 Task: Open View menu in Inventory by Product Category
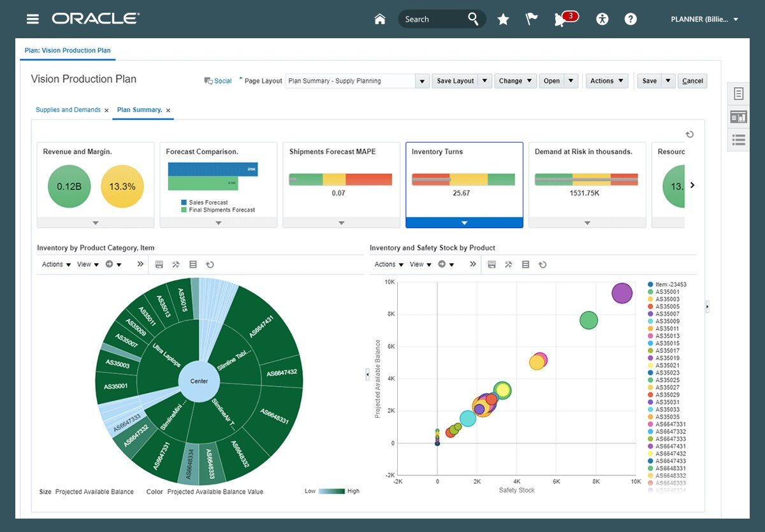(87, 264)
